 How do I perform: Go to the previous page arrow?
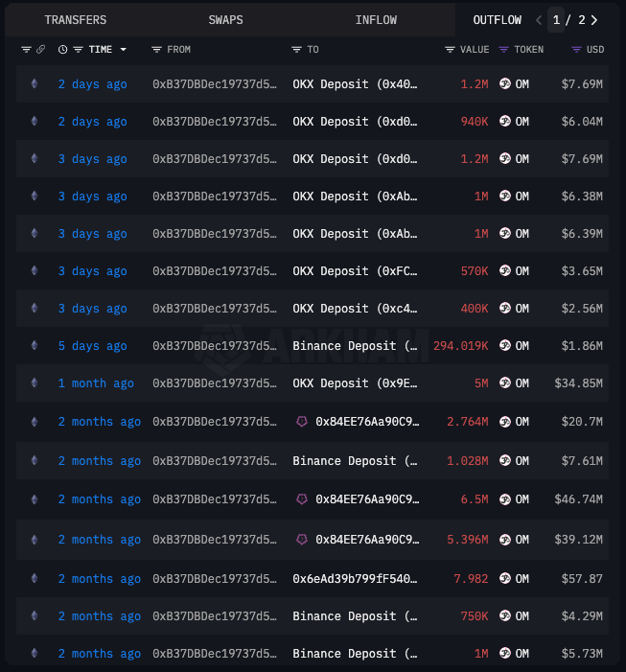[x=539, y=19]
